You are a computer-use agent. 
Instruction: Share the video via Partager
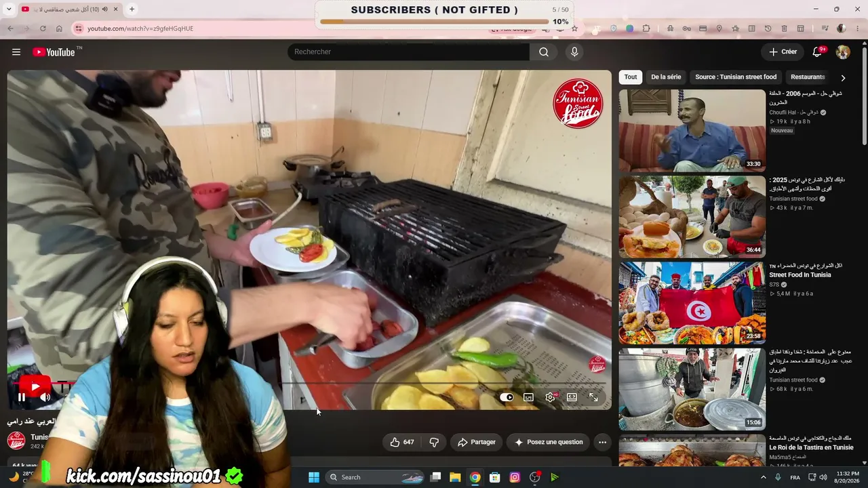tap(476, 442)
